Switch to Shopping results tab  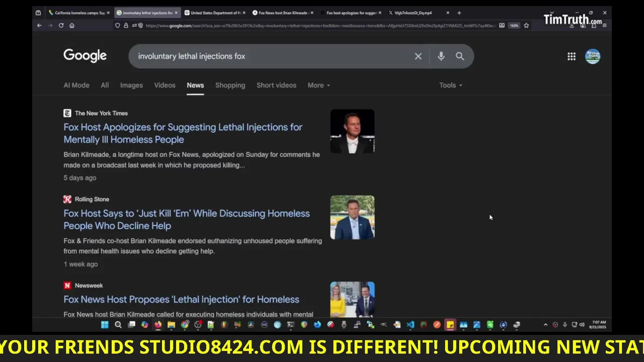(230, 85)
